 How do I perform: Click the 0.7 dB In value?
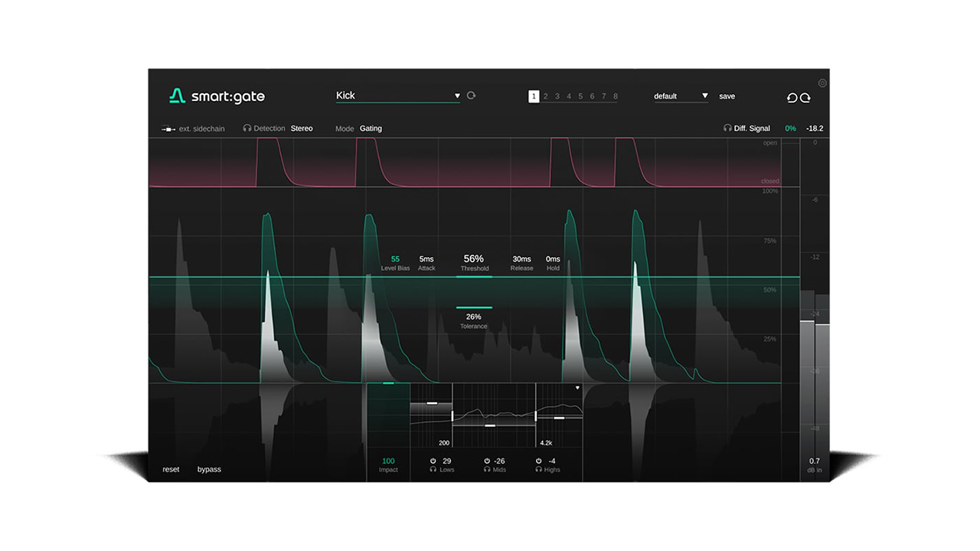click(815, 461)
